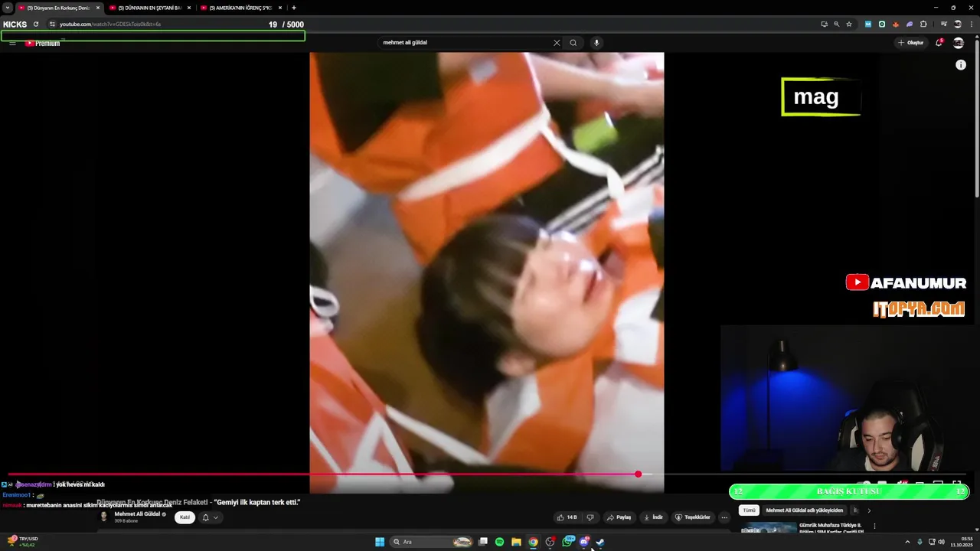
Task: Go to YouTube Premium home logo
Action: (42, 44)
